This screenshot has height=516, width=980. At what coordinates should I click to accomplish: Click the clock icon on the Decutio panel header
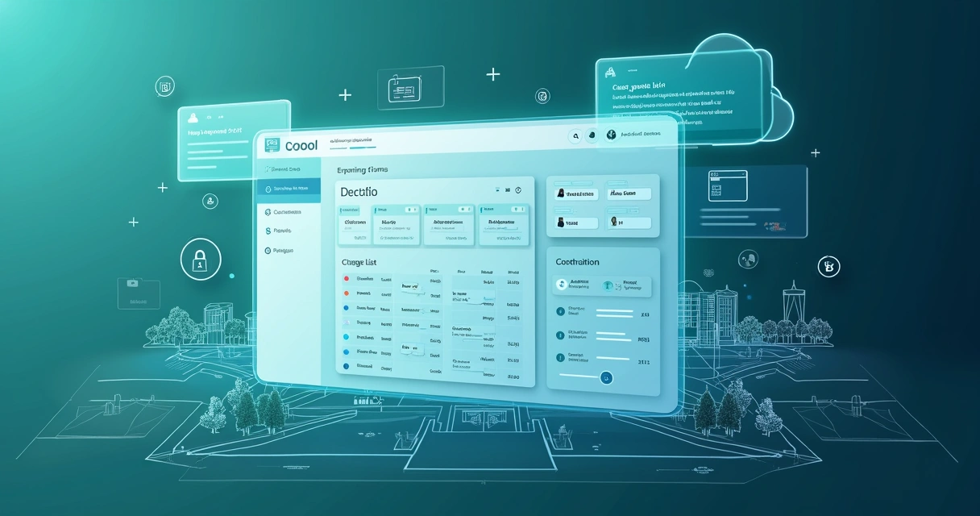[x=518, y=190]
